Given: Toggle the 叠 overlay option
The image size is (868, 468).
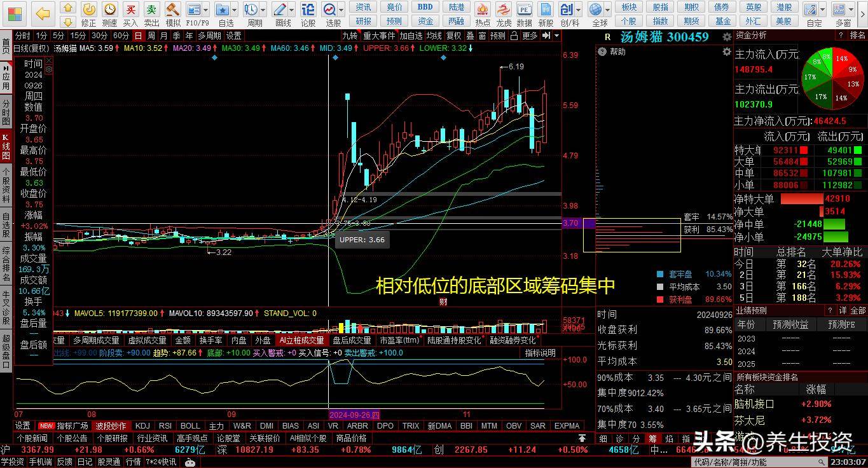Looking at the screenshot, I should pyautogui.click(x=470, y=36).
